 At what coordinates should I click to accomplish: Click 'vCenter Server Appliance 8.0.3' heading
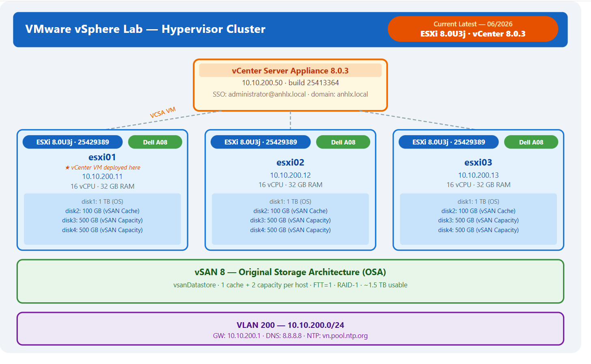[290, 71]
